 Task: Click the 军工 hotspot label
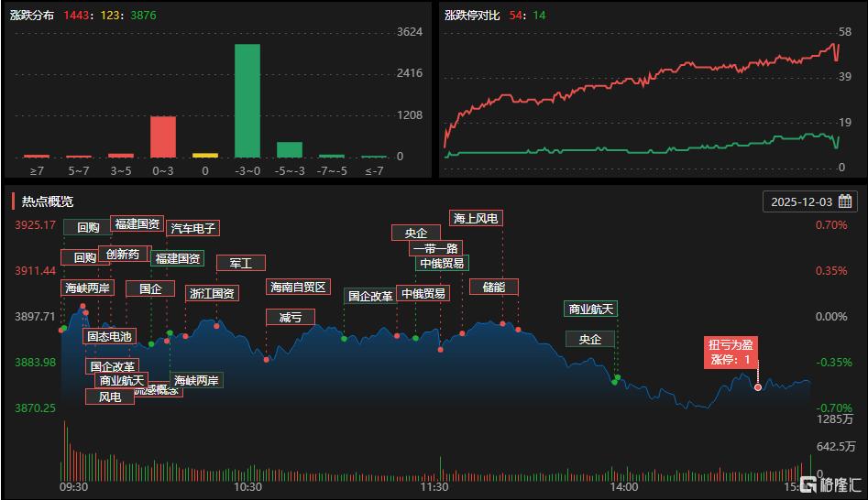240,263
